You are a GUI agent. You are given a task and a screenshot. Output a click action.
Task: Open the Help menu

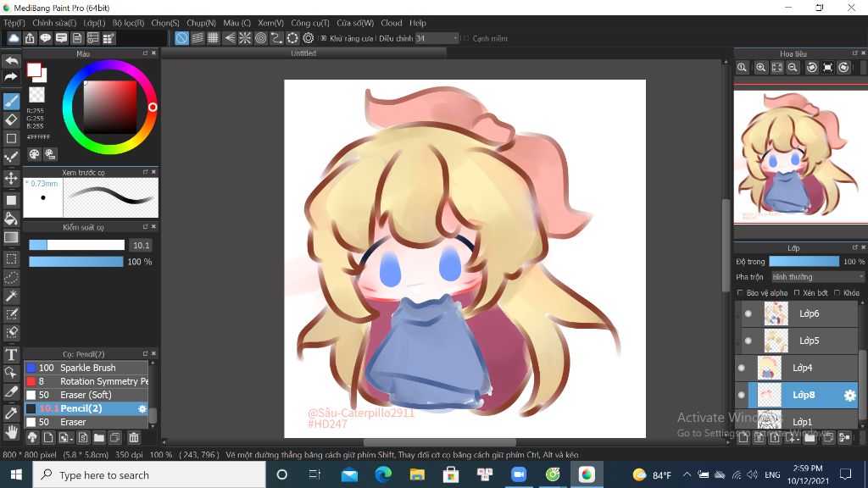418,23
